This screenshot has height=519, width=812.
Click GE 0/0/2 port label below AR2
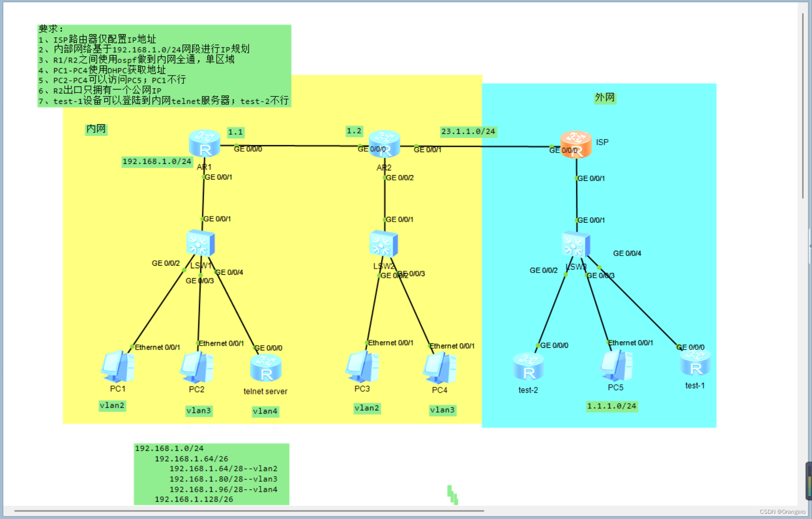[x=400, y=178]
